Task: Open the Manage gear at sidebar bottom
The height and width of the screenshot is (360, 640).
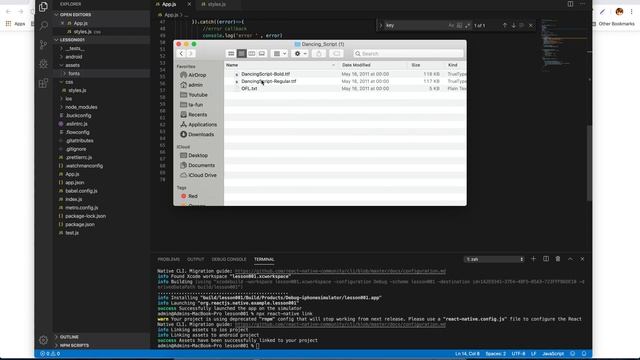Action: coord(43,340)
